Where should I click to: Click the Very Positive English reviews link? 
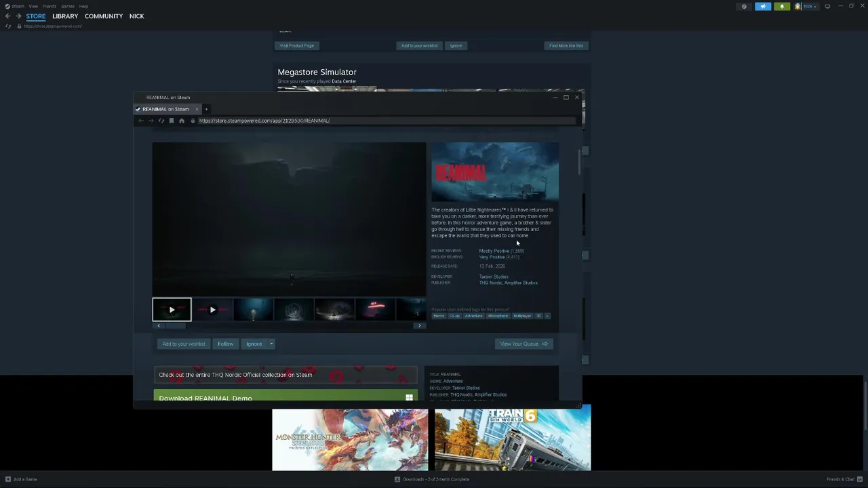pyautogui.click(x=492, y=257)
